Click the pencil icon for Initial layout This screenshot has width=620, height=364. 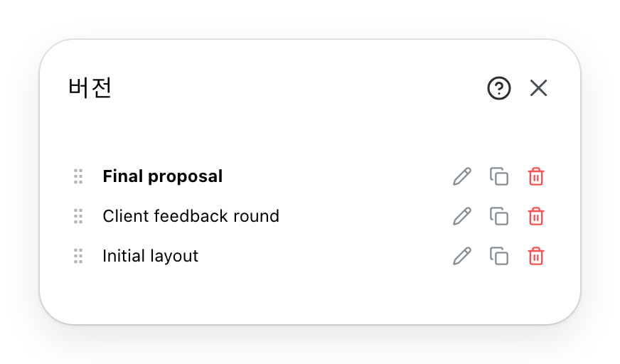(x=462, y=256)
